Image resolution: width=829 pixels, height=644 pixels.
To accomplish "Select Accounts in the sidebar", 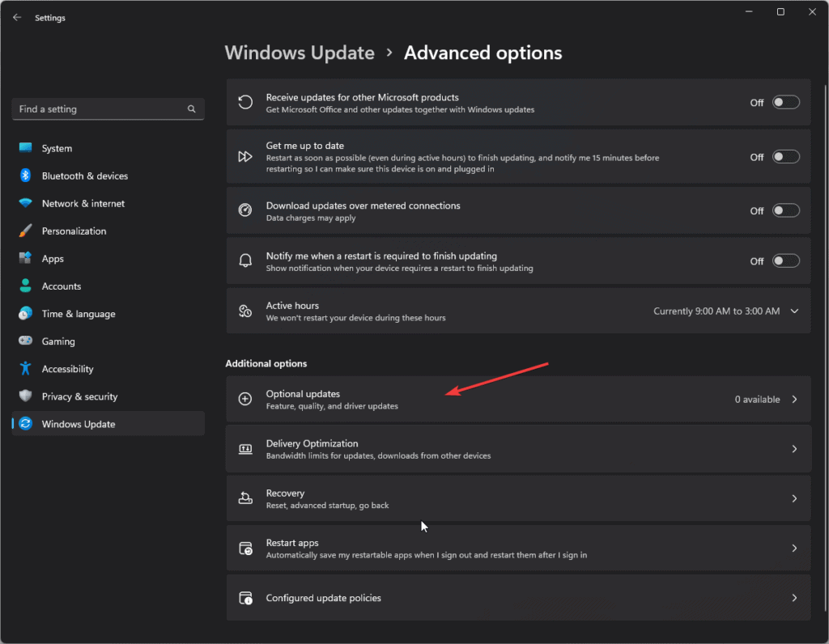I will (108, 286).
